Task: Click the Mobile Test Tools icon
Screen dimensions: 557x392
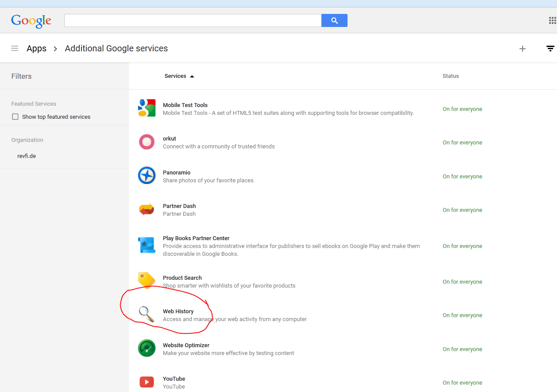Action: [147, 108]
